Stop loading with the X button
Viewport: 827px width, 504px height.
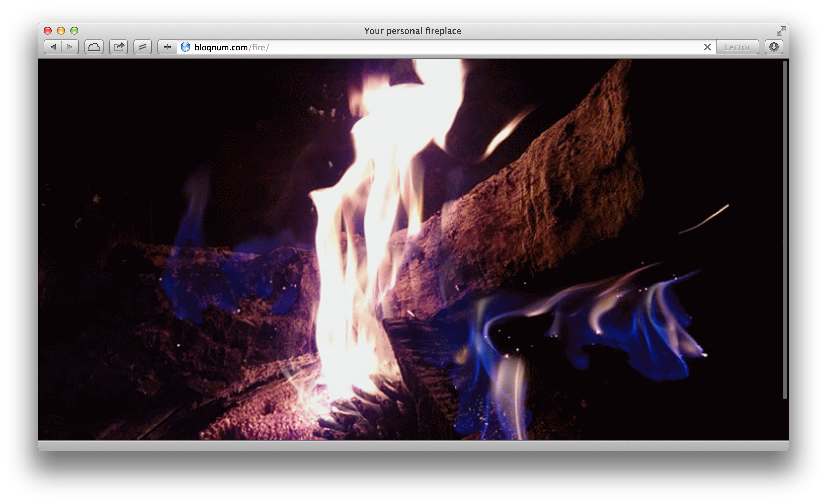tap(708, 47)
